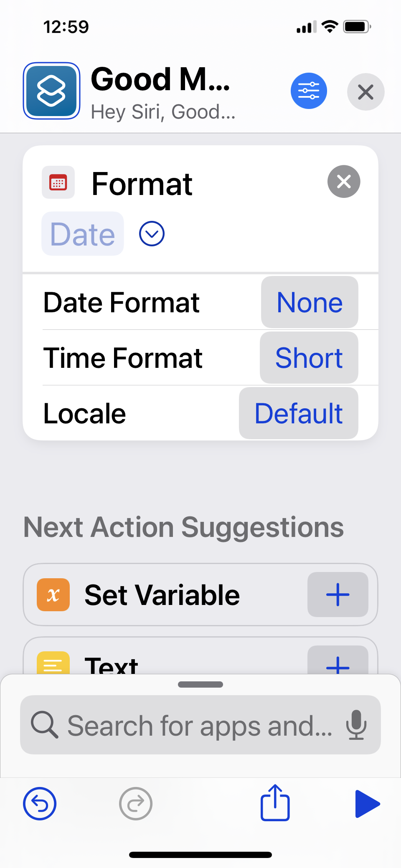Image resolution: width=401 pixels, height=868 pixels.
Task: Open the Locale Default picker
Action: (x=298, y=413)
